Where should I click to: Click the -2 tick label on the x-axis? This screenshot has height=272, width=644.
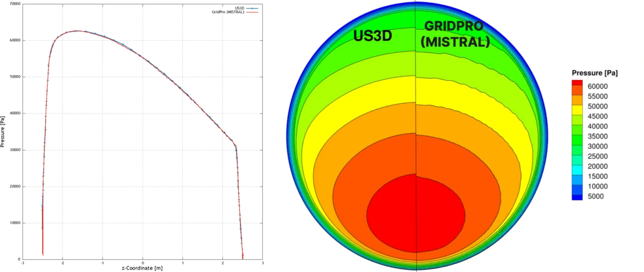click(63, 263)
